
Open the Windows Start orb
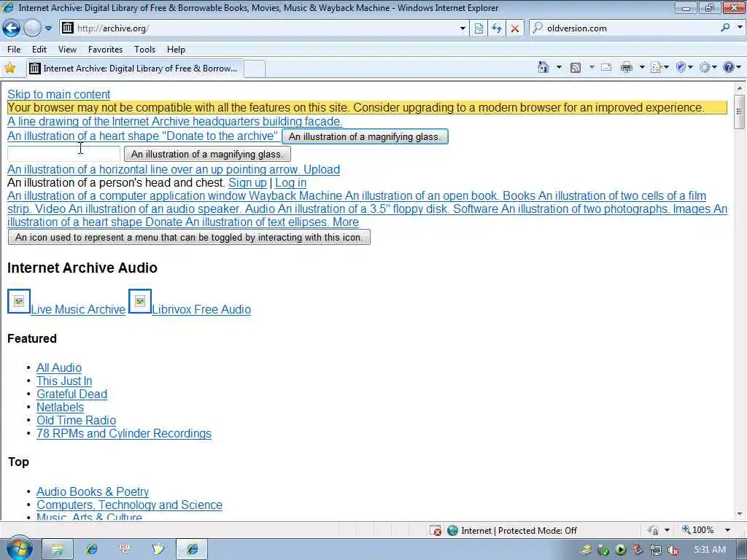[x=19, y=548]
